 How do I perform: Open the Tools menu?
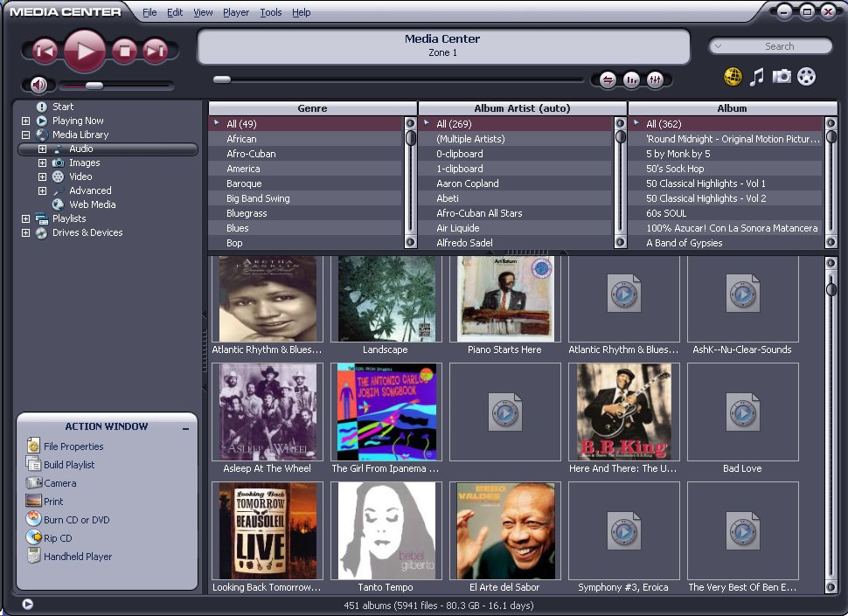pos(270,12)
